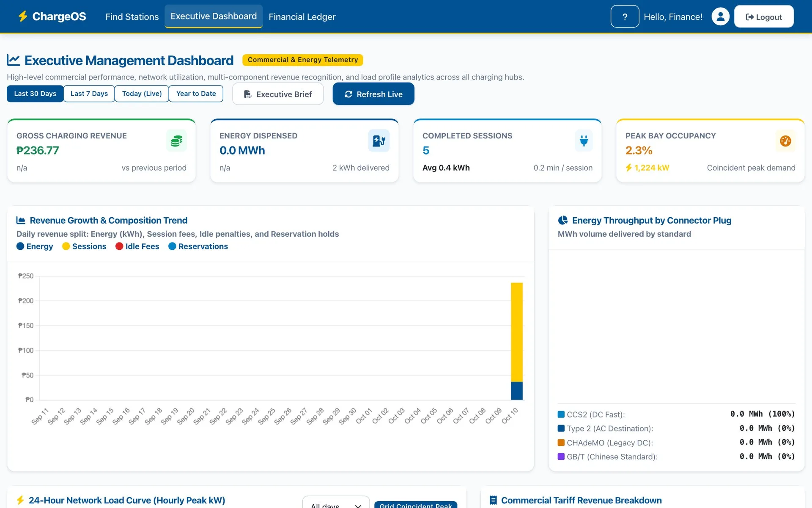Open the Financial Ledger page

click(302, 17)
